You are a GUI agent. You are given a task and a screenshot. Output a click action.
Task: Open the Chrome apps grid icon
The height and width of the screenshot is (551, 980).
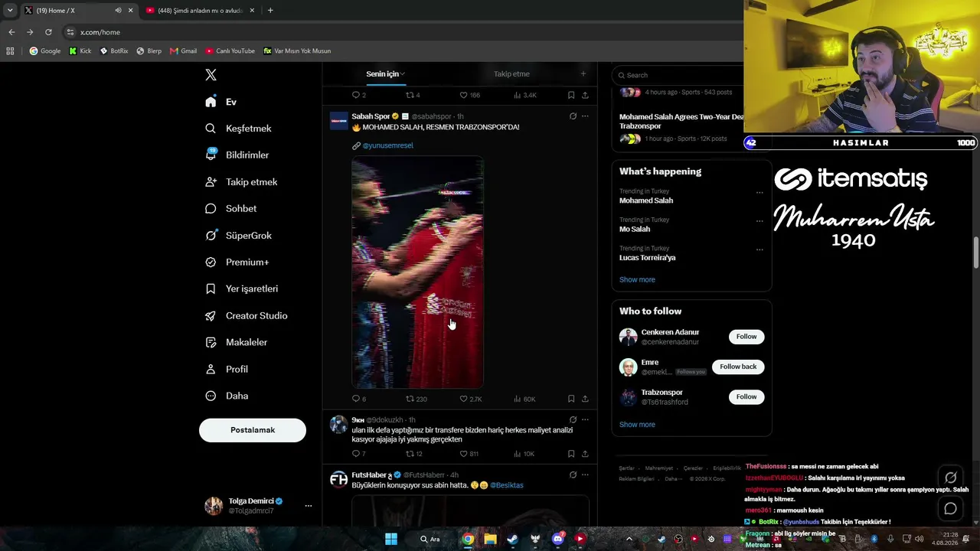10,51
